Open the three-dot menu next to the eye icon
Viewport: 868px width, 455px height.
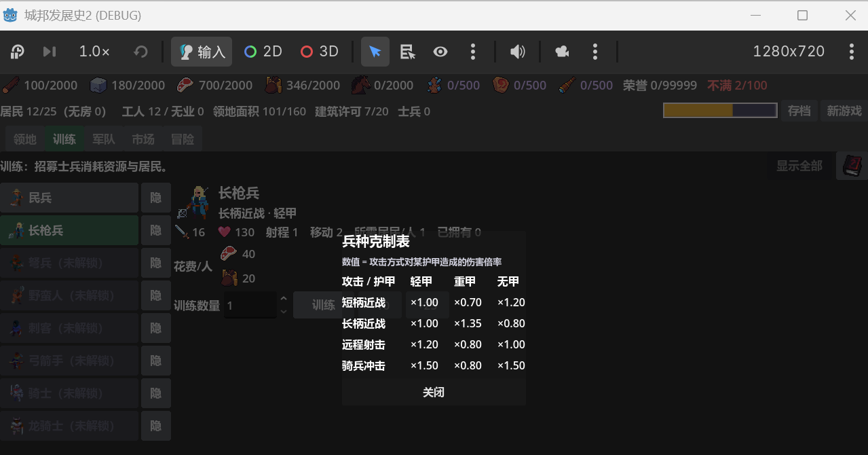[x=473, y=52]
